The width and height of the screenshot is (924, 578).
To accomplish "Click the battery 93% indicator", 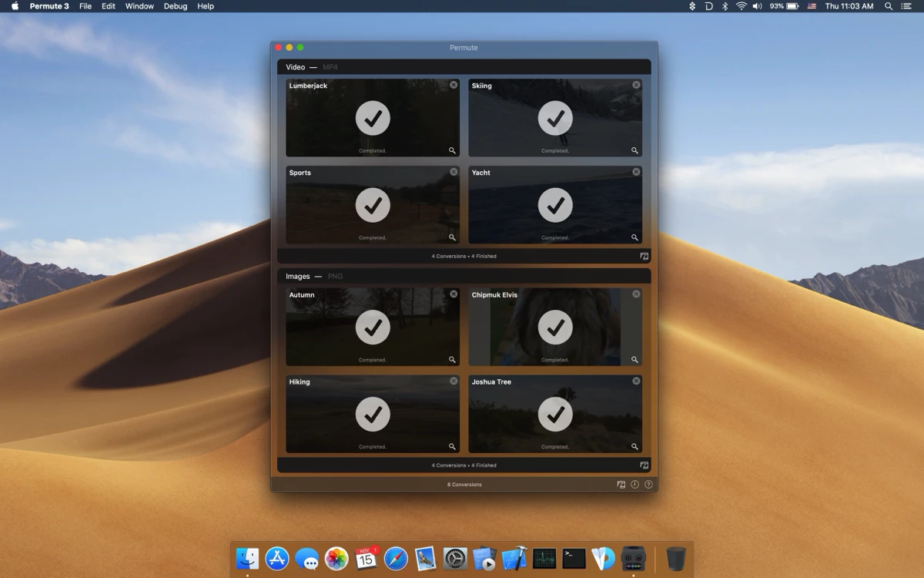I will coord(786,6).
